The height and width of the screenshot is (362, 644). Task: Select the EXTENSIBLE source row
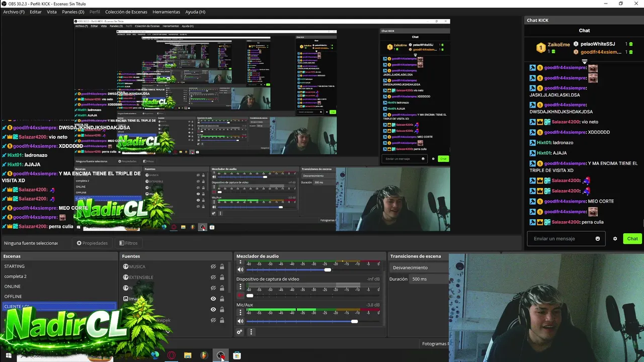174,277
